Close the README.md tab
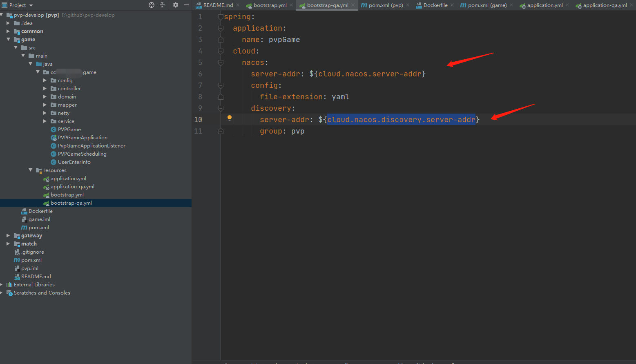The image size is (636, 364). point(238,5)
